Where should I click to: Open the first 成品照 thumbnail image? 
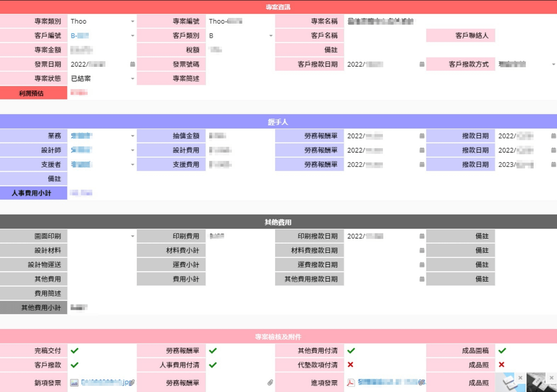pyautogui.click(x=511, y=383)
